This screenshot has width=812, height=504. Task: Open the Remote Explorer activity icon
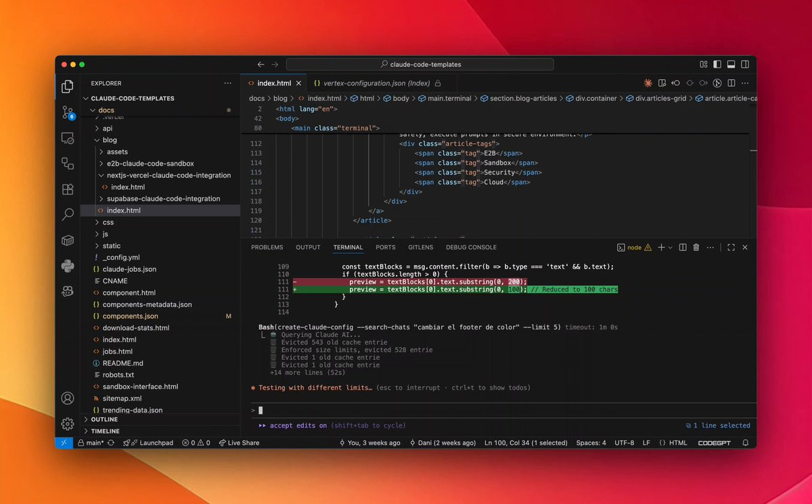pos(68,138)
